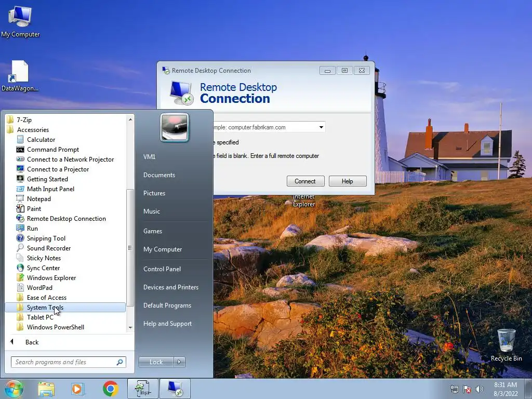Expand System Tools folder
Viewport: 532px width, 399px height.
pyautogui.click(x=65, y=307)
